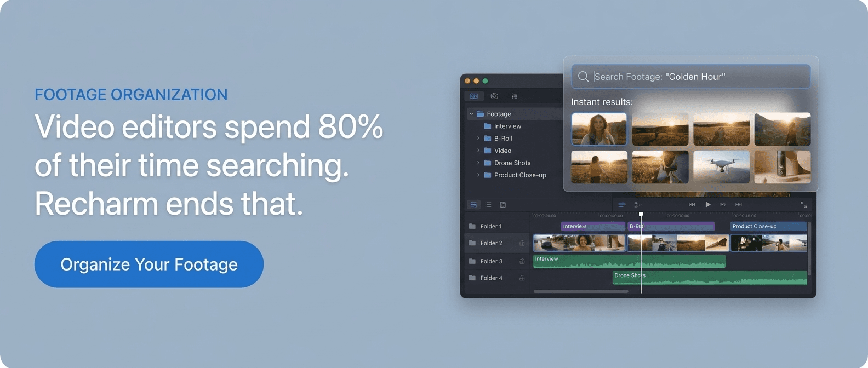Select the Folder 2 track
Viewport: 868px width, 368px height.
[x=496, y=243]
